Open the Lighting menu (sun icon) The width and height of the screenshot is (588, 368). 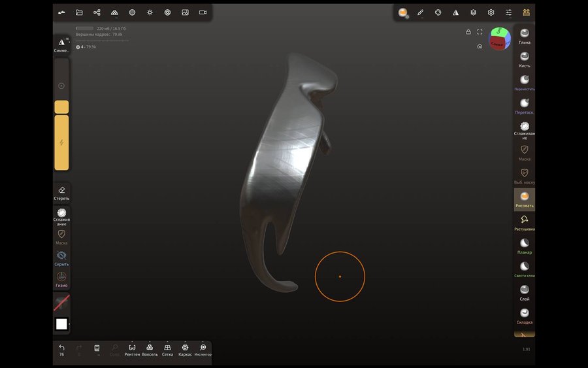pos(150,12)
